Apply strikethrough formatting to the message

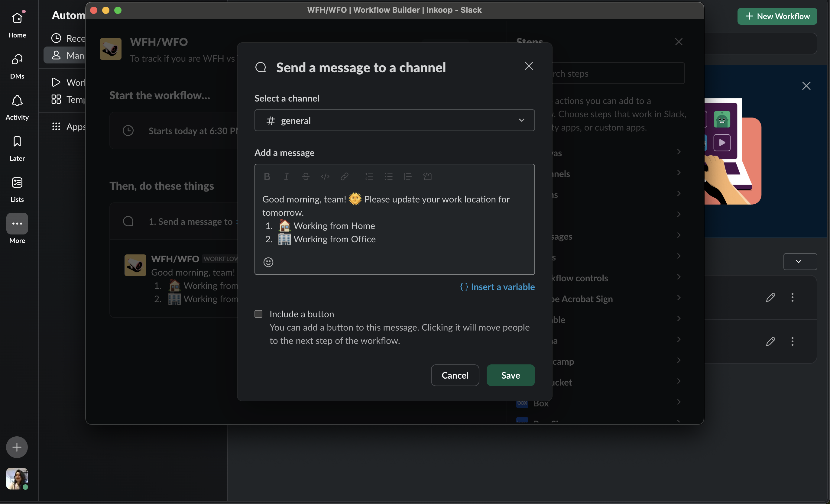click(306, 176)
